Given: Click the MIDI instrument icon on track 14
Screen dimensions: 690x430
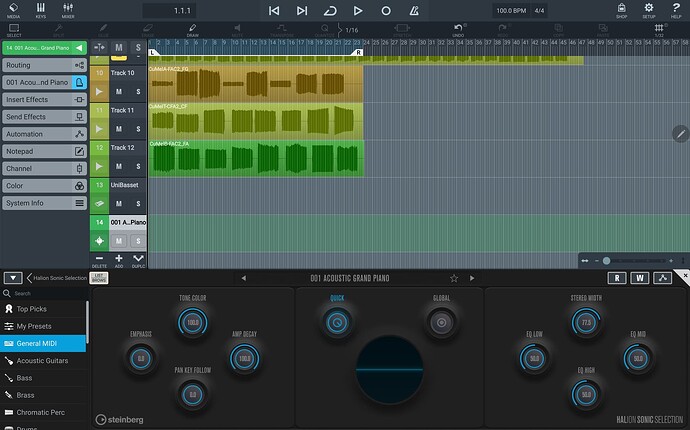Looking at the screenshot, I should coord(99,241).
